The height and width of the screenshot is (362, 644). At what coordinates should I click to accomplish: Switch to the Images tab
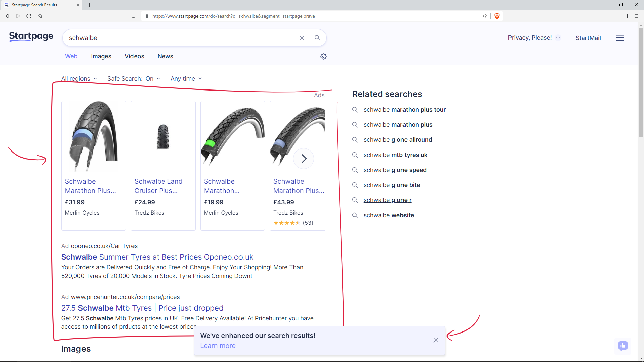click(x=101, y=56)
